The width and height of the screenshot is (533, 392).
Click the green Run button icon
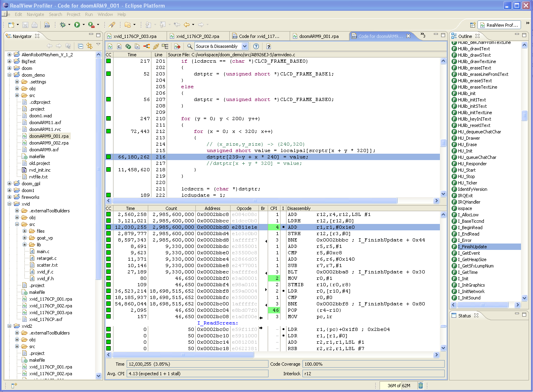click(77, 25)
